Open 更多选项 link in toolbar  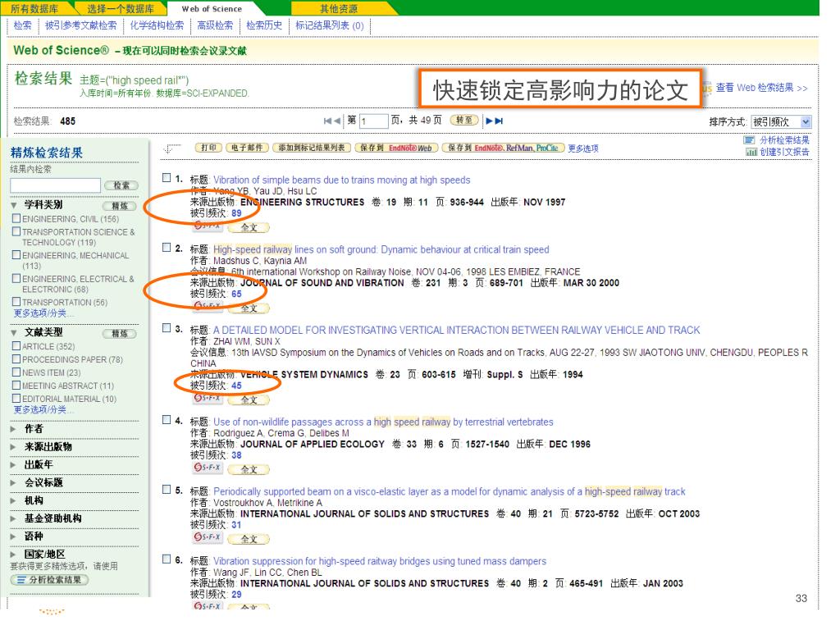[x=583, y=148]
